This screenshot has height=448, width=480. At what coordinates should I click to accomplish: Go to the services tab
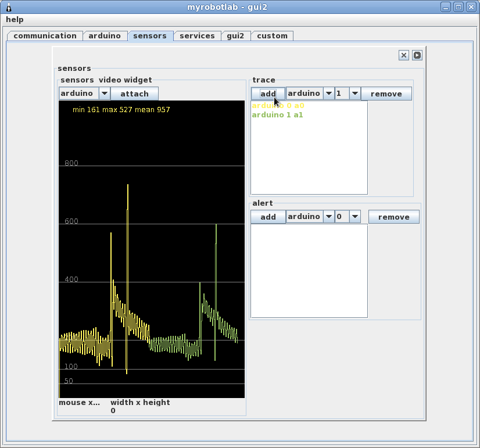(197, 36)
